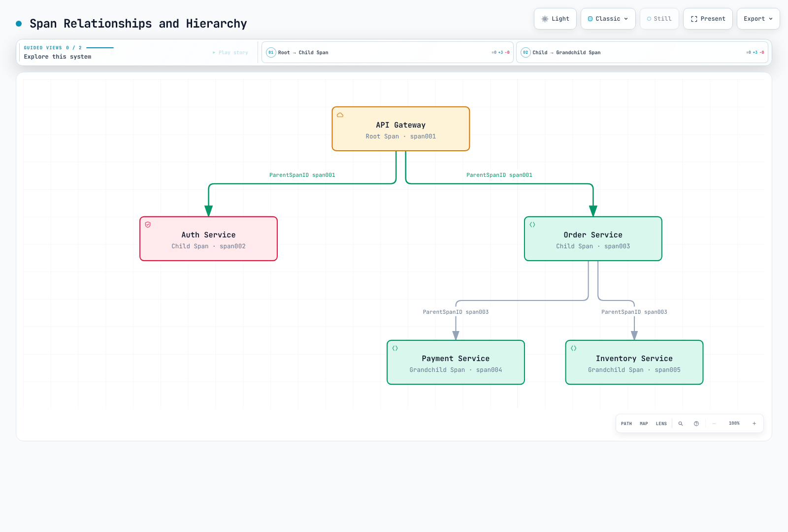The width and height of the screenshot is (788, 532).
Task: Click code icon on Payment Service node
Action: 395,348
